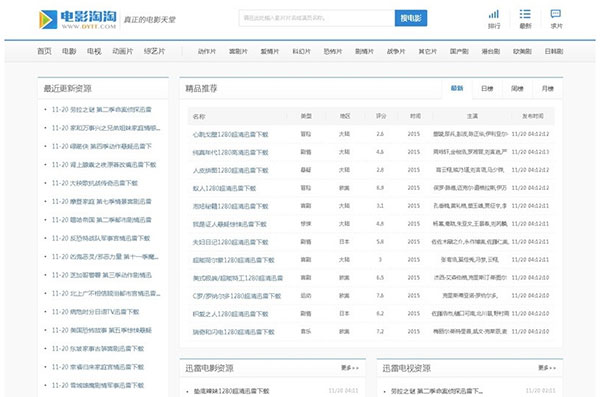Image resolution: width=600 pixels, height=397 pixels.
Task: Open the 动画片 navigation item
Action: [122, 51]
